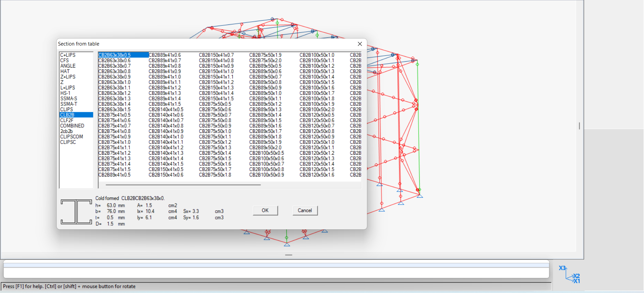Select section CB2B89x41x0.5
Image resolution: width=644 pixels, height=293 pixels.
coord(114,175)
